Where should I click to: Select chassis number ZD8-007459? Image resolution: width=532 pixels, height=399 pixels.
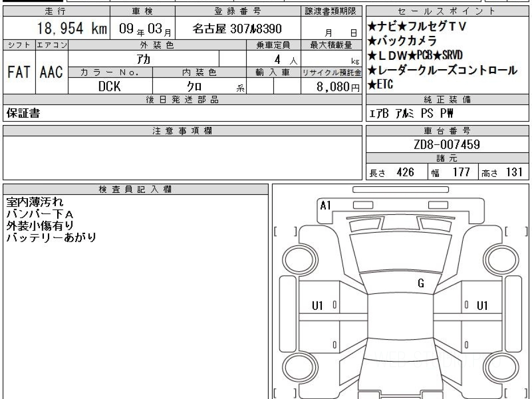(447, 145)
